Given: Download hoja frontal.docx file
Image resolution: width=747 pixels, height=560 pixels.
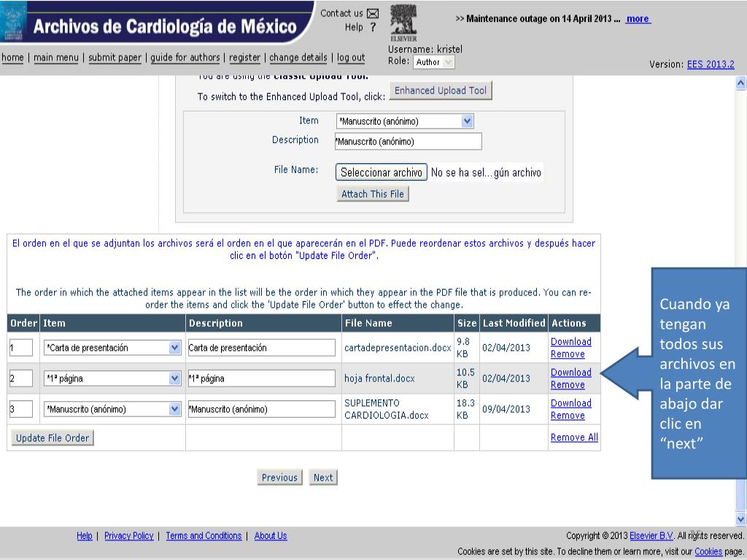Looking at the screenshot, I should pos(570,372).
